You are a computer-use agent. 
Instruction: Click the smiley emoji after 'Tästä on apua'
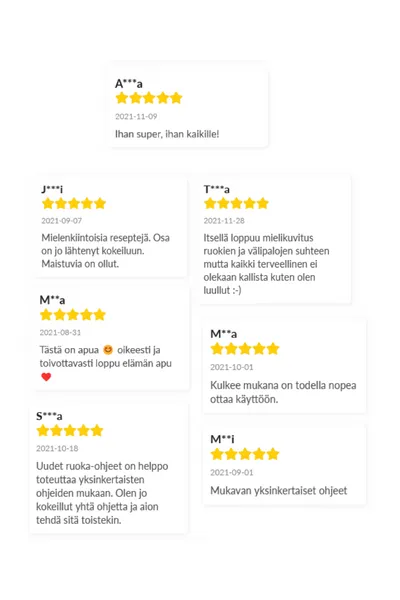pyautogui.click(x=108, y=350)
